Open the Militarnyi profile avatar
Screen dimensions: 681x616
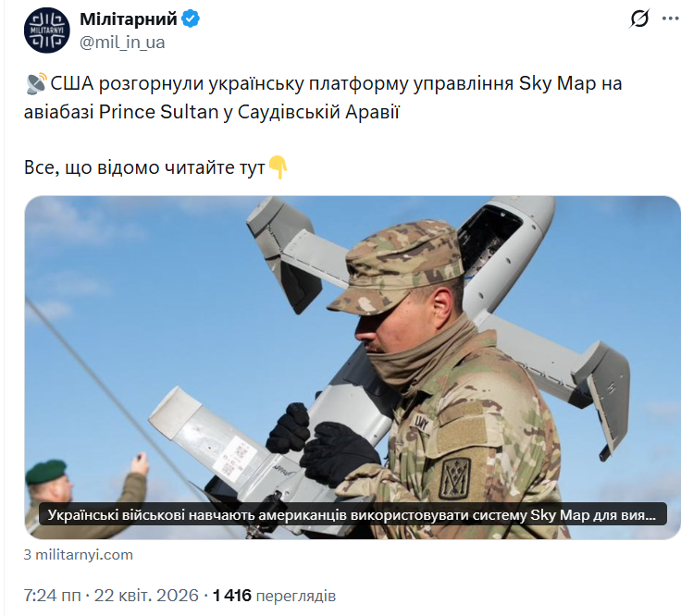coord(47,31)
